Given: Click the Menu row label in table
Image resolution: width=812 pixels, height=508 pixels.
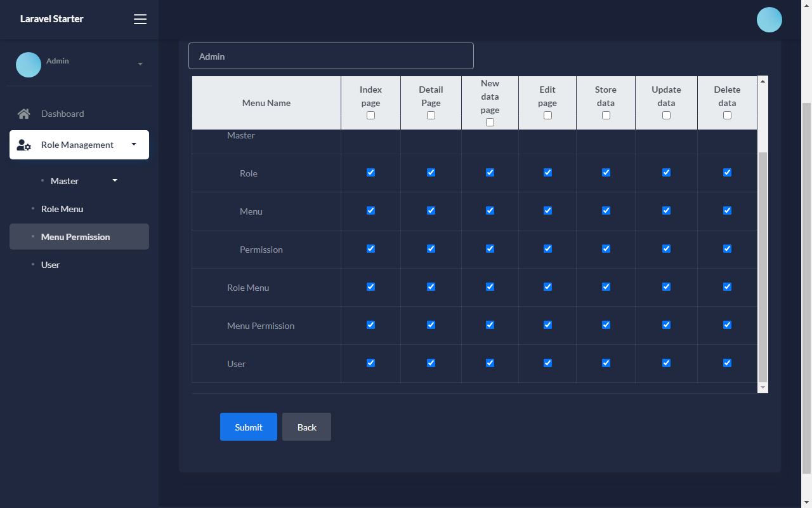Looking at the screenshot, I should coord(251,211).
